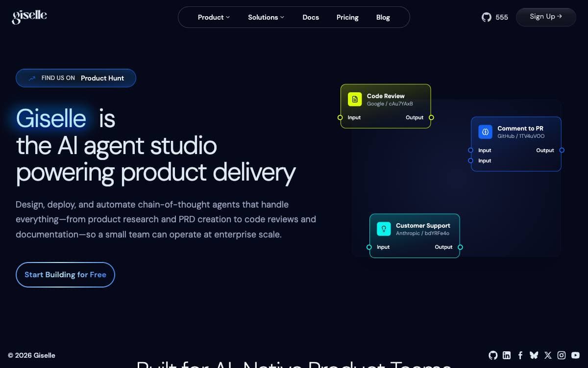Select the Customer Support node title
Image resolution: width=588 pixels, height=368 pixels.
[x=423, y=226]
